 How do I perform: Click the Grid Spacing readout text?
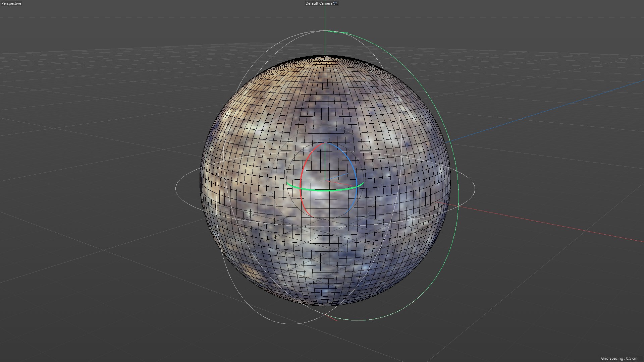(619, 358)
